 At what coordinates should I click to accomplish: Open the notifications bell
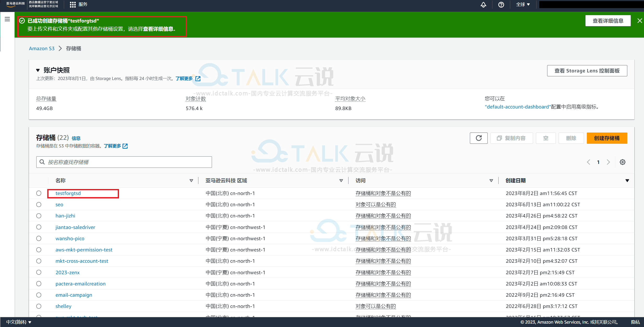[483, 5]
